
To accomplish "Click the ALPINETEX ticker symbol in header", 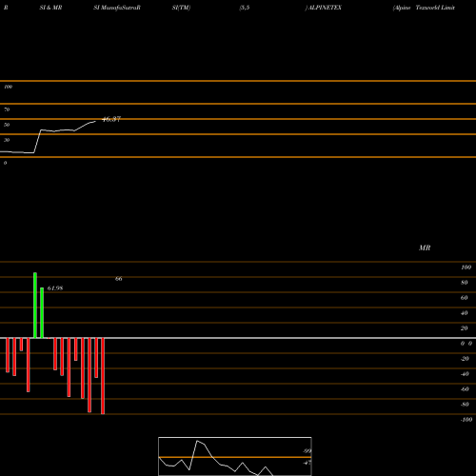I will pyautogui.click(x=325, y=8).
